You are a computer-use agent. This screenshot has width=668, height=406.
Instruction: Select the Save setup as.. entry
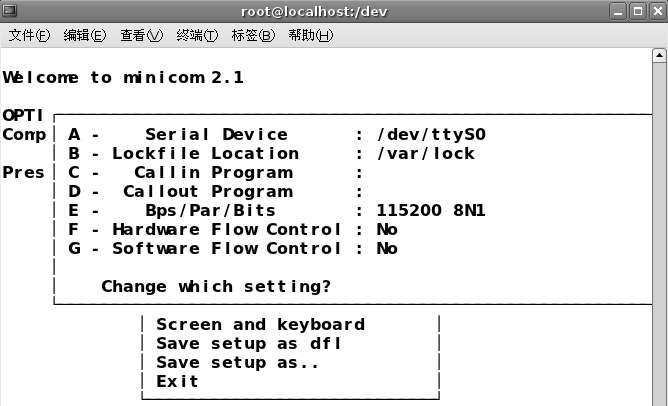tap(238, 363)
